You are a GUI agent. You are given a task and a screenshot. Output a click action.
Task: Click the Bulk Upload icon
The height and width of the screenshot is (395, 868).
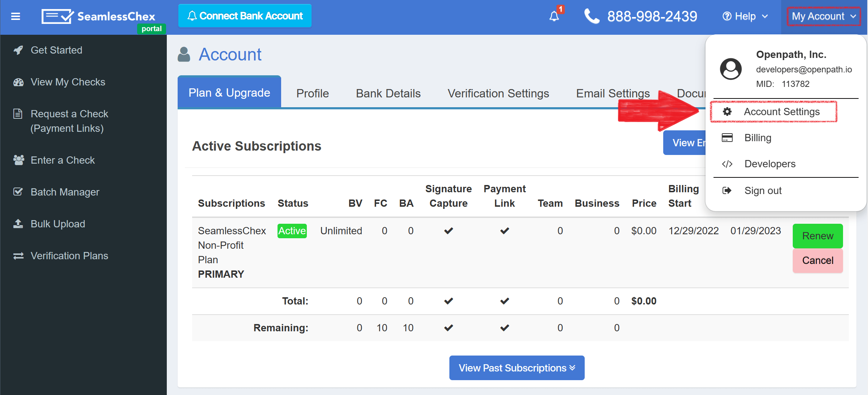click(18, 223)
